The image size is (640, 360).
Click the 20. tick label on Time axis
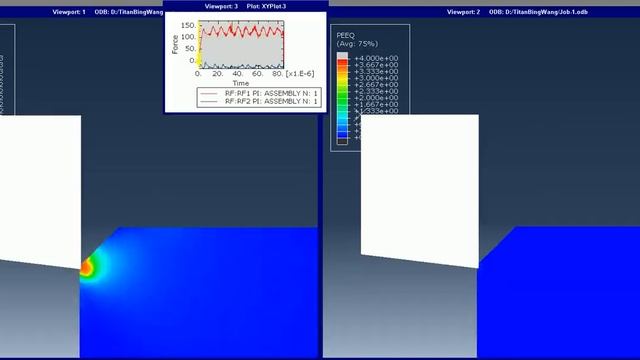218,73
